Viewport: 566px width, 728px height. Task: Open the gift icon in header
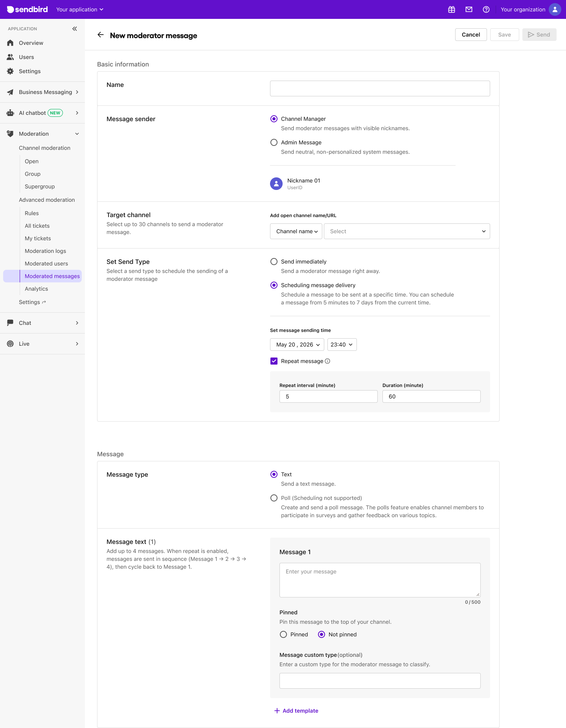(452, 9)
